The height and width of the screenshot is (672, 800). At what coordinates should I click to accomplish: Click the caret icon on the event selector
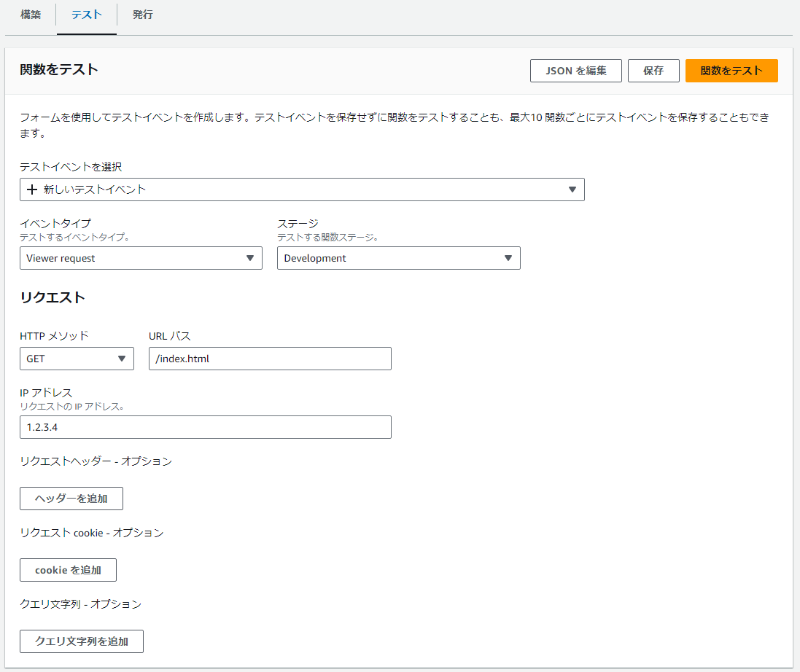point(572,190)
